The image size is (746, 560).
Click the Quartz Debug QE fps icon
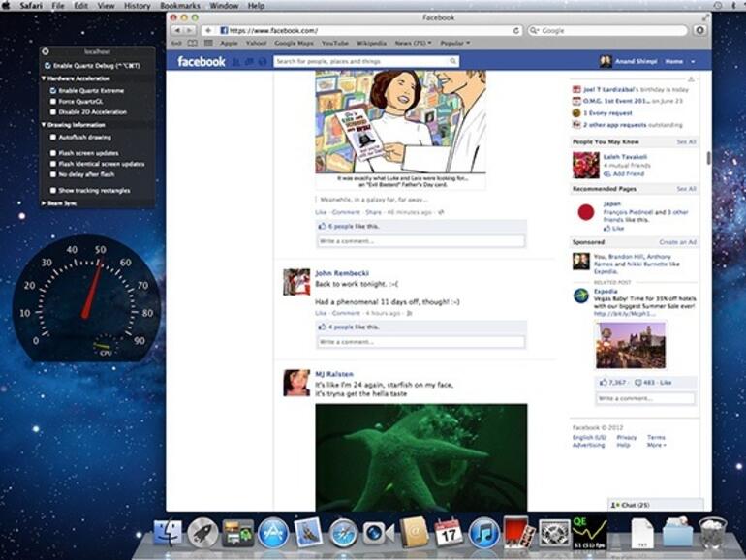tap(589, 533)
